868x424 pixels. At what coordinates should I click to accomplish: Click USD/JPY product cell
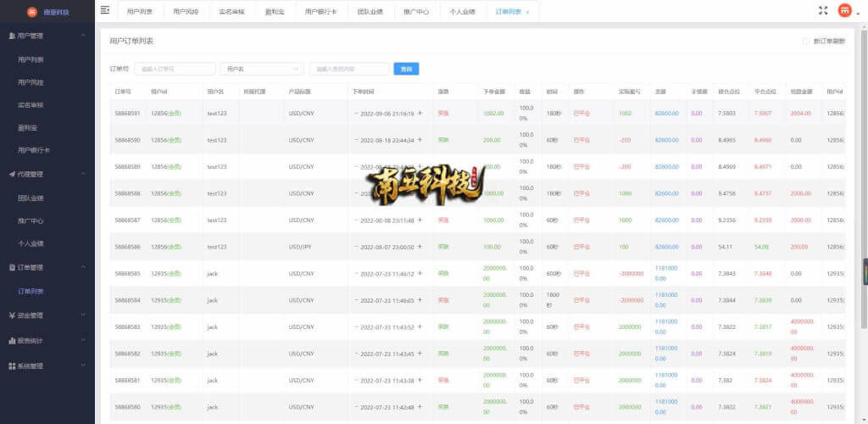tap(300, 246)
